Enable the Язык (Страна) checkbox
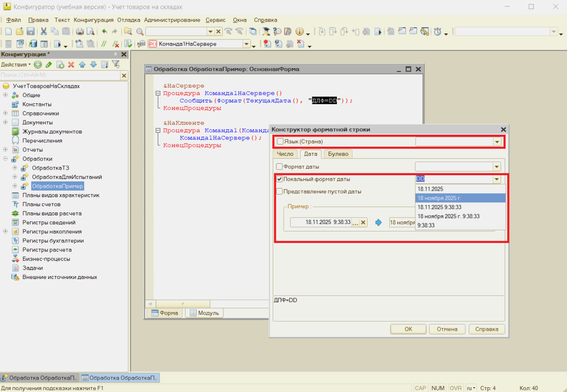Viewport: 567px width, 392px height. tap(280, 141)
